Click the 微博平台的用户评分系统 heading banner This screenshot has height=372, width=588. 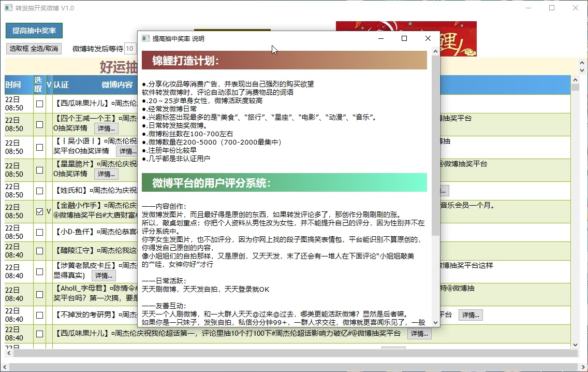click(284, 183)
